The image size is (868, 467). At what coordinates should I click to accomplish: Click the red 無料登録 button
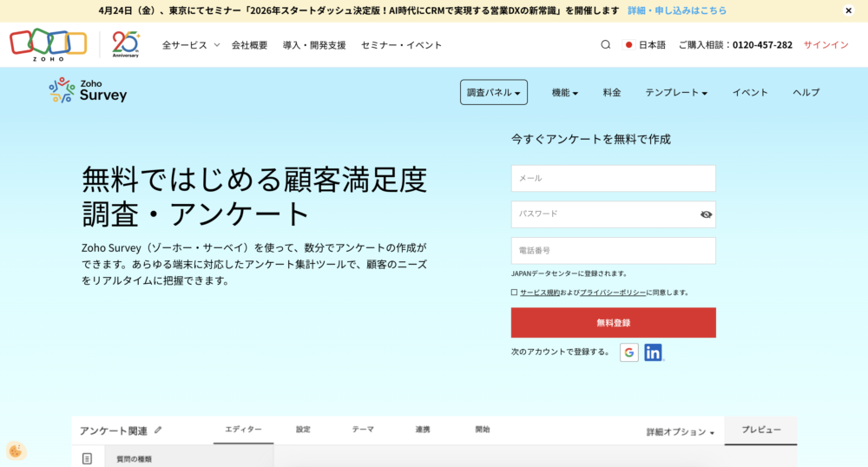click(x=614, y=323)
